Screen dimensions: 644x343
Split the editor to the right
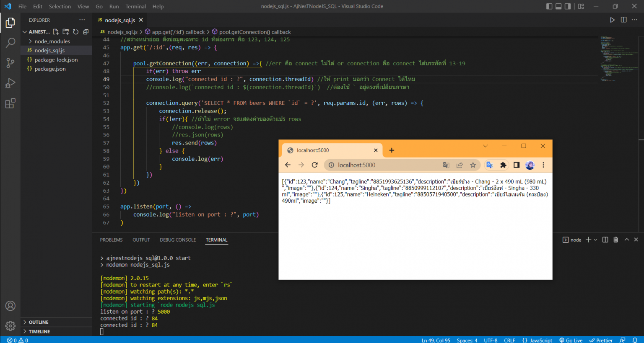(x=623, y=19)
